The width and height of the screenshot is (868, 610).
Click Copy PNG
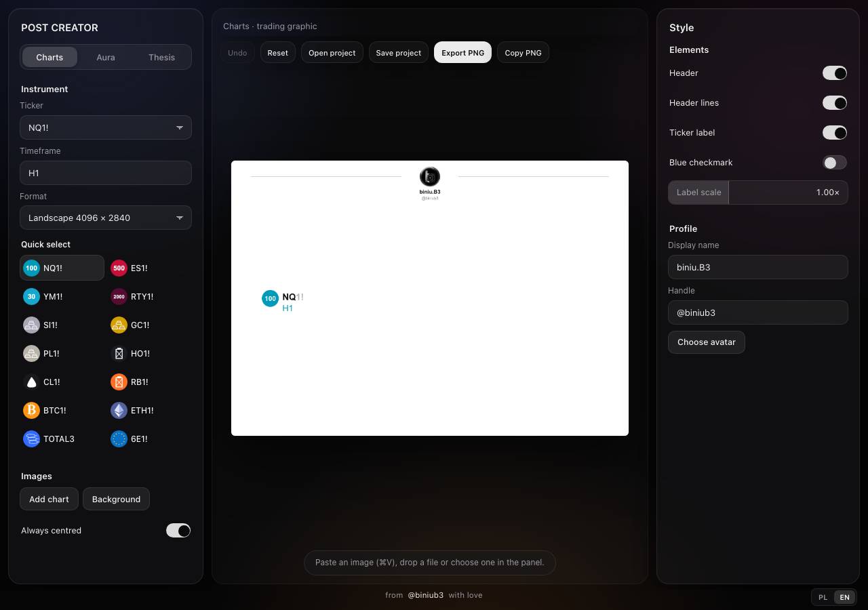tap(523, 52)
